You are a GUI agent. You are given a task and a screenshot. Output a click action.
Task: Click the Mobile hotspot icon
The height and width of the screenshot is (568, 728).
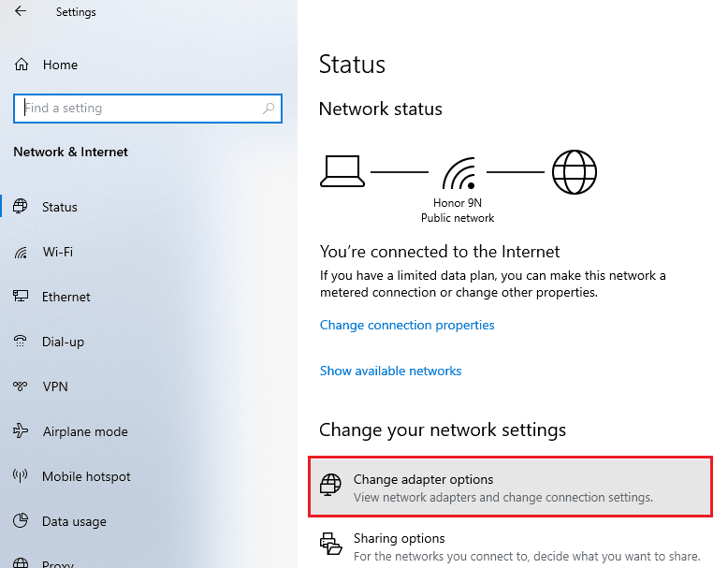click(22, 476)
